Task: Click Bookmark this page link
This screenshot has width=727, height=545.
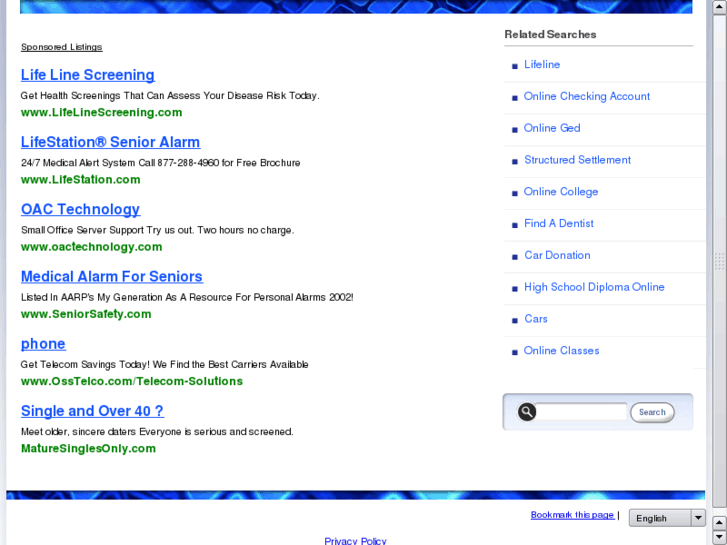Action: [x=572, y=515]
